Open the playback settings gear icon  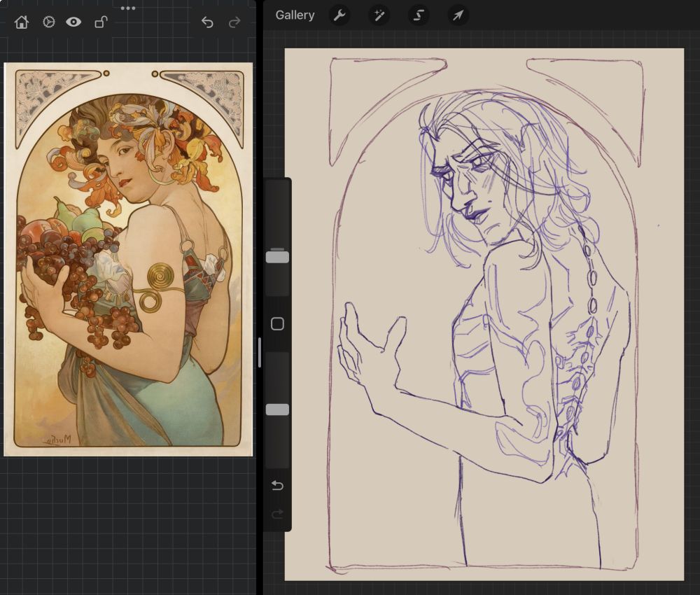[x=49, y=22]
